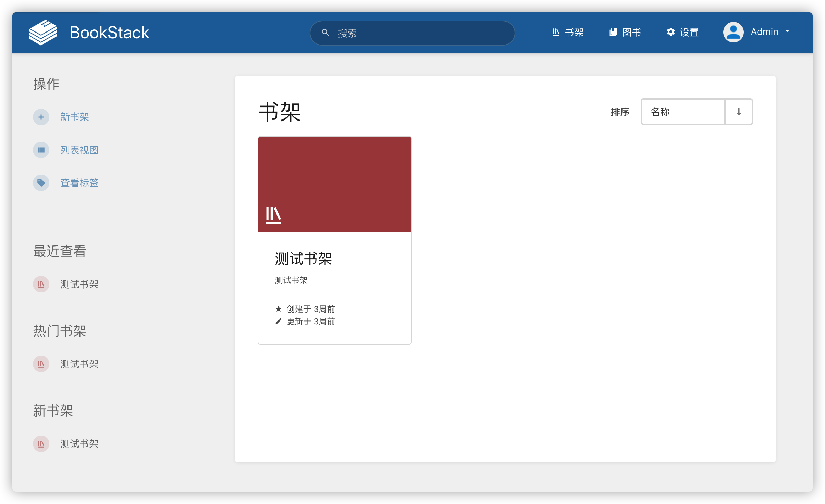Toggle the sort direction arrow button
The image size is (825, 504).
pyautogui.click(x=738, y=112)
